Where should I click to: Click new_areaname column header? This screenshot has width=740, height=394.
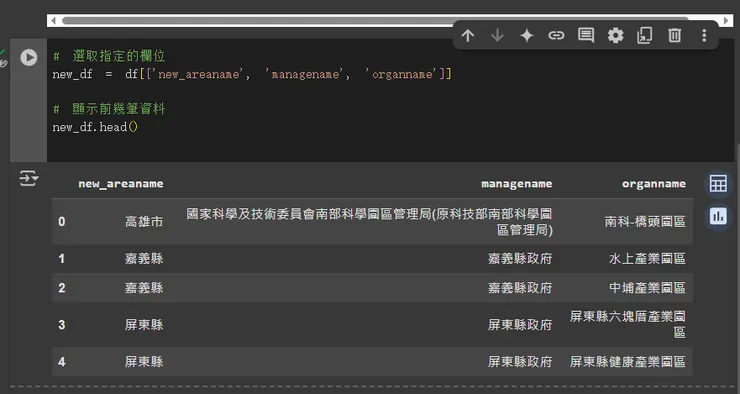point(121,184)
